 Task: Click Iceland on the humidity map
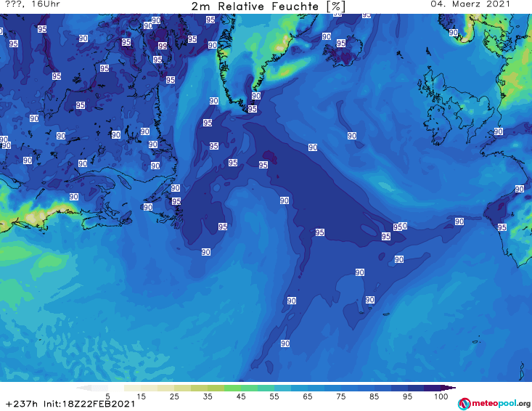point(343,51)
